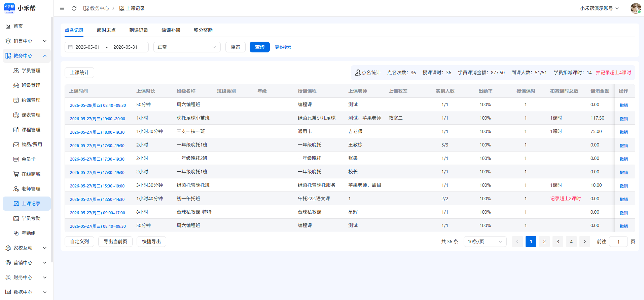Open the 10条/页 page size dropdown
This screenshot has height=300, width=644.
(x=485, y=242)
